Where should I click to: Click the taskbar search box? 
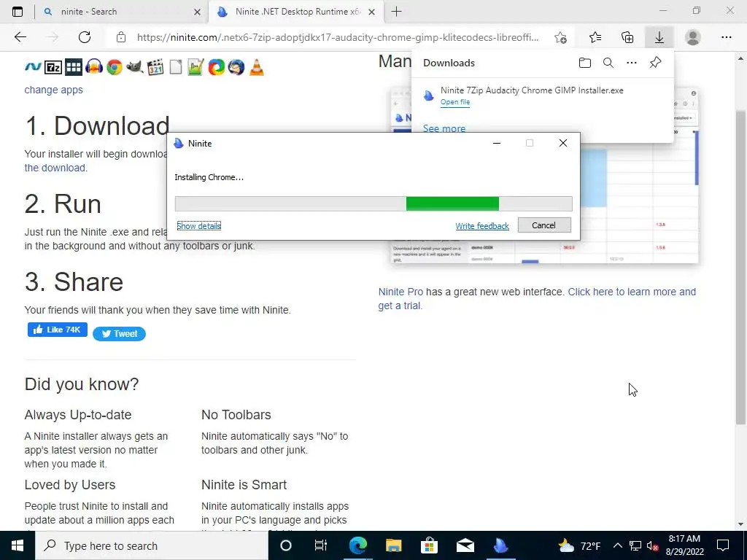point(152,545)
